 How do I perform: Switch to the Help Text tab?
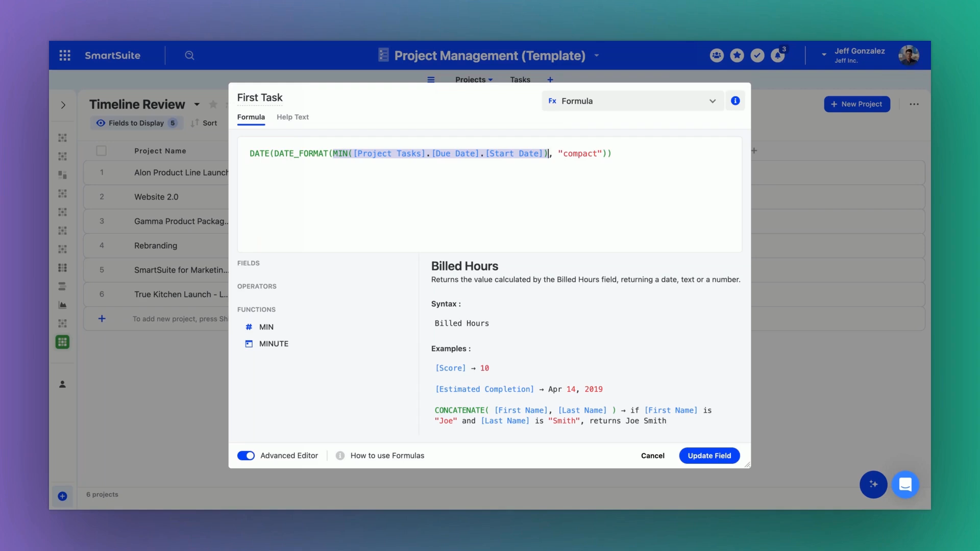pos(292,117)
